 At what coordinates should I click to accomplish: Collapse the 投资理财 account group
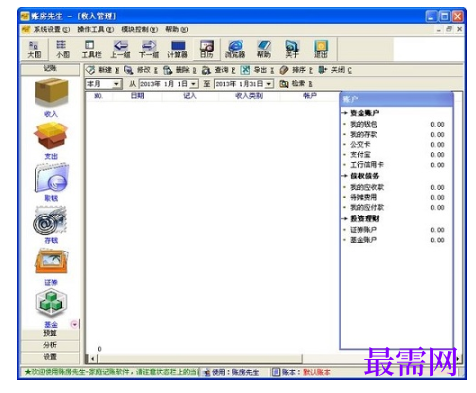tap(345, 218)
